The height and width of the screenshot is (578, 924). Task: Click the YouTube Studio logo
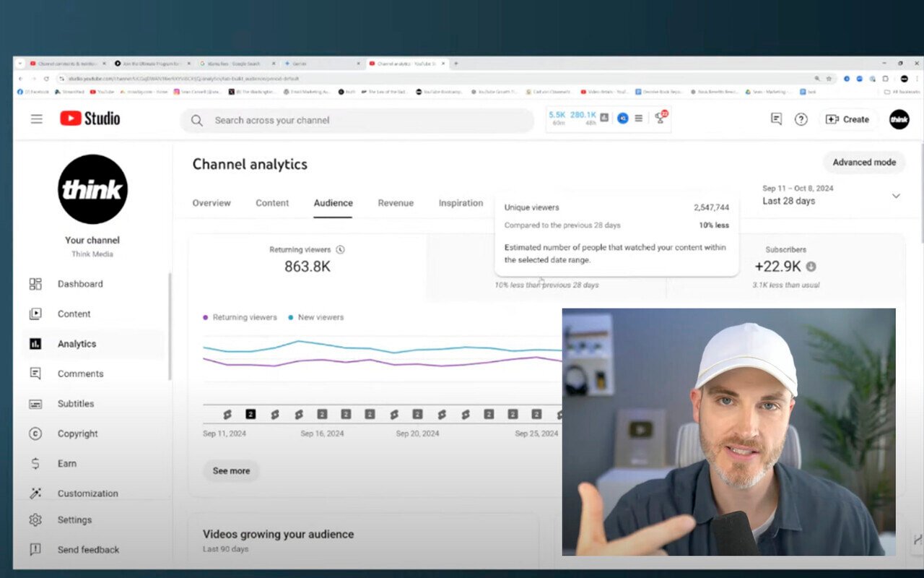tap(90, 118)
